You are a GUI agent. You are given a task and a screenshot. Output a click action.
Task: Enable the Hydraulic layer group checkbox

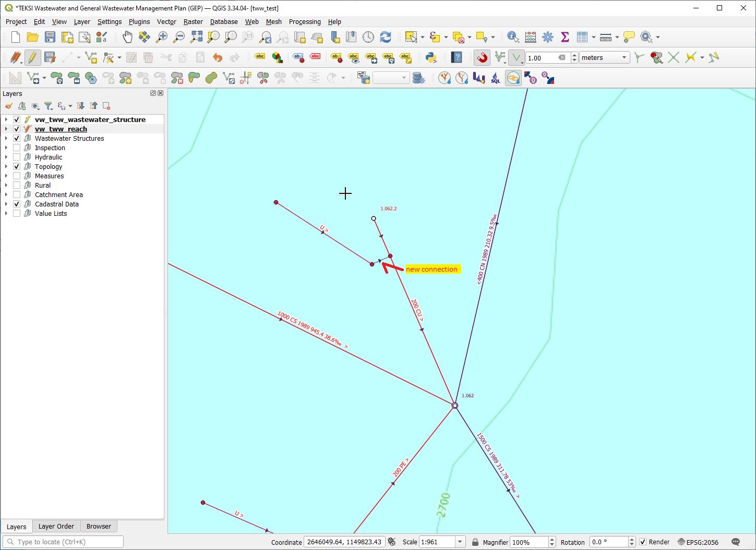click(17, 157)
